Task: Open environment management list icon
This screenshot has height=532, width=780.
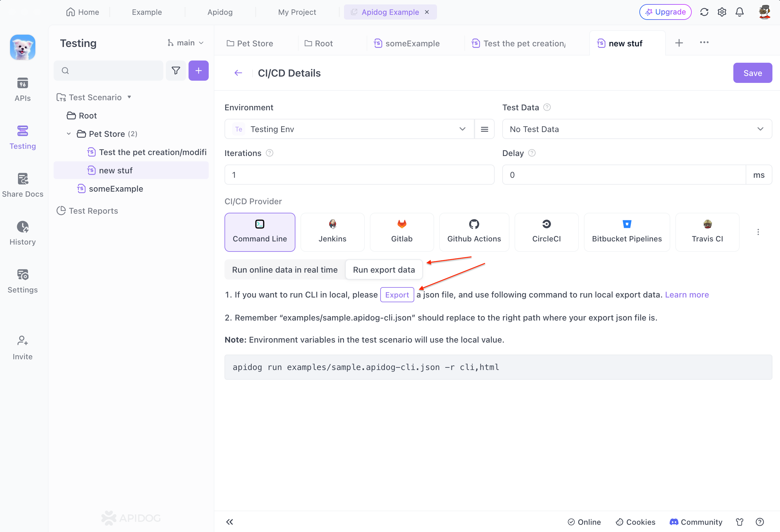Action: [484, 129]
